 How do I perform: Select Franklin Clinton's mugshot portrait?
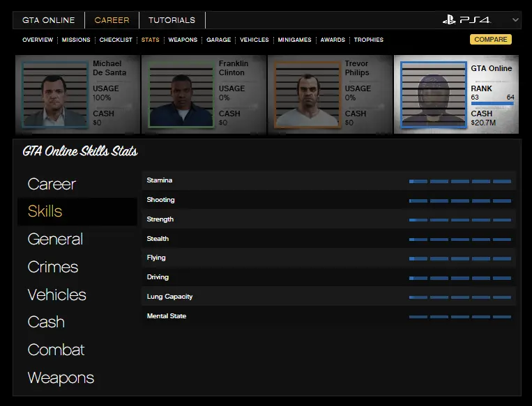click(181, 95)
